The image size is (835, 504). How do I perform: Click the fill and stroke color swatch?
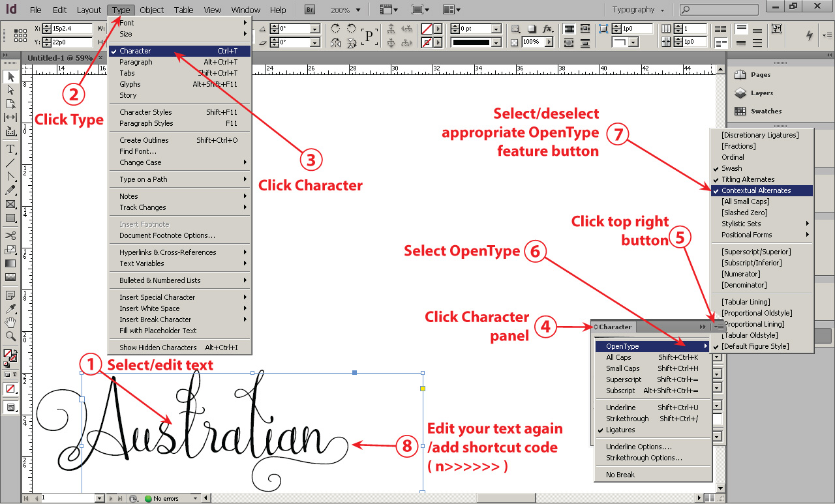(x=10, y=355)
